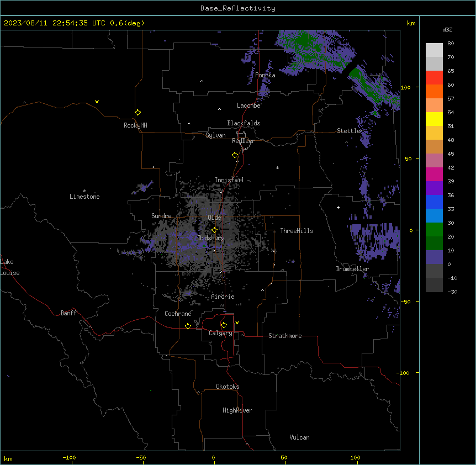Click the Red Deer city label

[243, 141]
